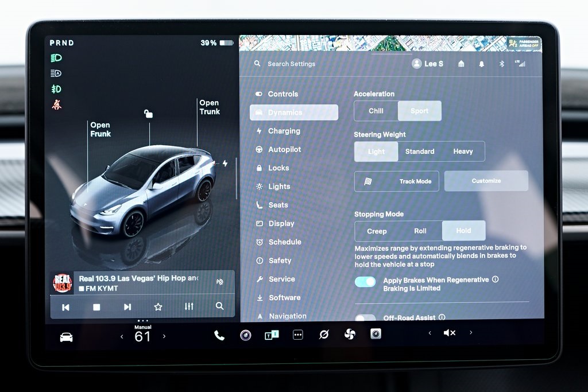Set Steering Weight to Heavy

point(463,152)
